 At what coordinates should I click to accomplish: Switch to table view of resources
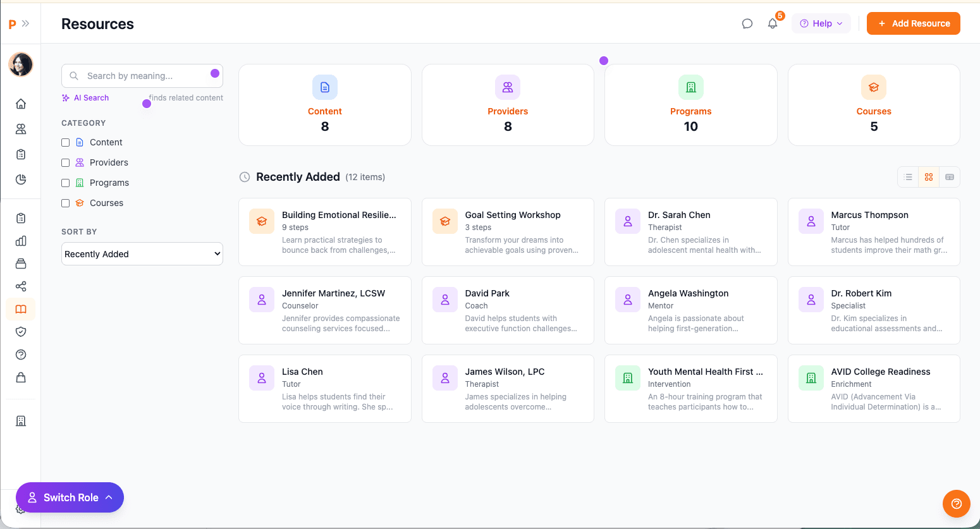949,177
